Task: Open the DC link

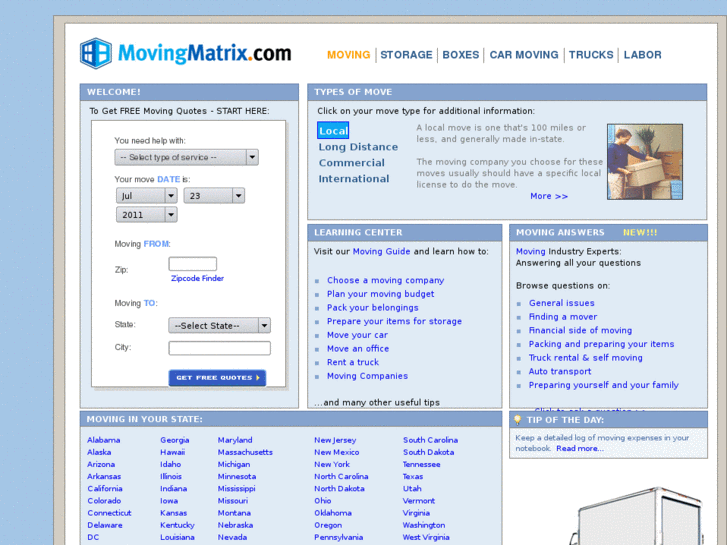Action: [93, 538]
